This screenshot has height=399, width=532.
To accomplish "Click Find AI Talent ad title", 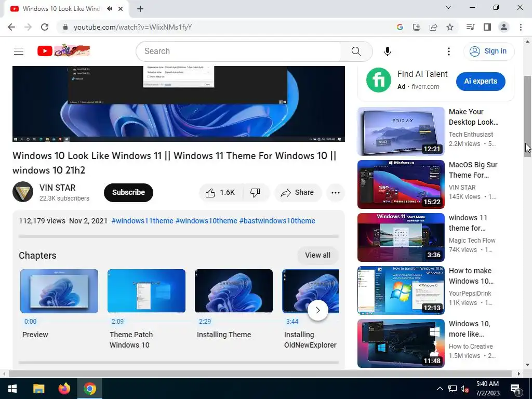I will click(422, 74).
